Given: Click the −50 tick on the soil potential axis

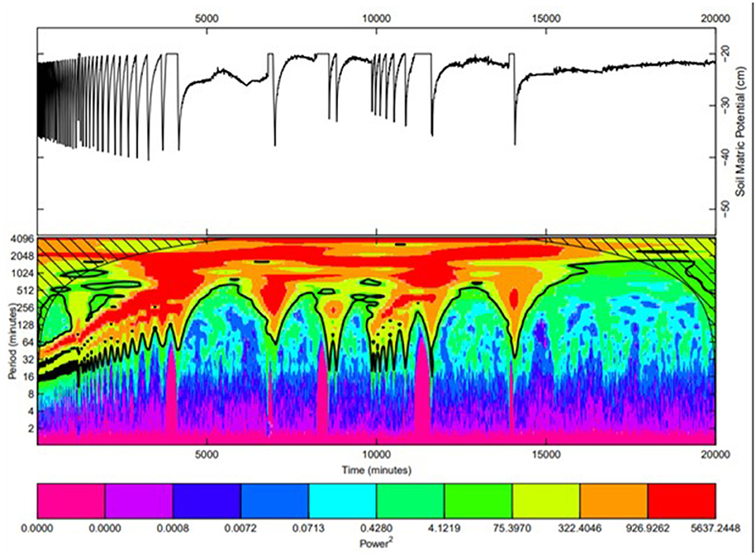Looking at the screenshot, I should click(724, 210).
